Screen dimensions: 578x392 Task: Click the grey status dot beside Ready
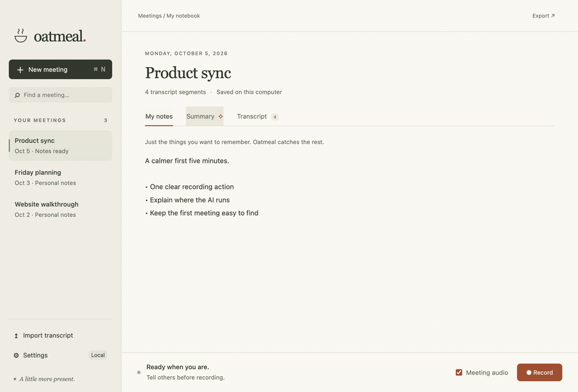(x=139, y=372)
